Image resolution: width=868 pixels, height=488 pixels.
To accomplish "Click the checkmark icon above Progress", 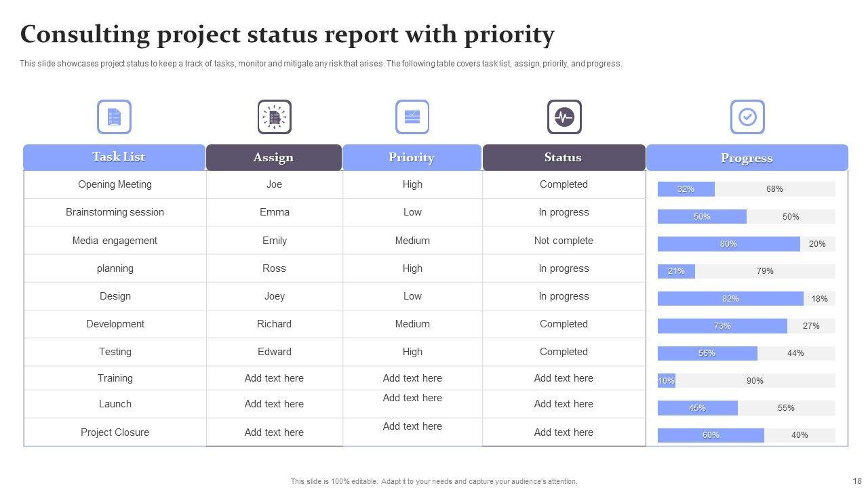I will point(747,117).
